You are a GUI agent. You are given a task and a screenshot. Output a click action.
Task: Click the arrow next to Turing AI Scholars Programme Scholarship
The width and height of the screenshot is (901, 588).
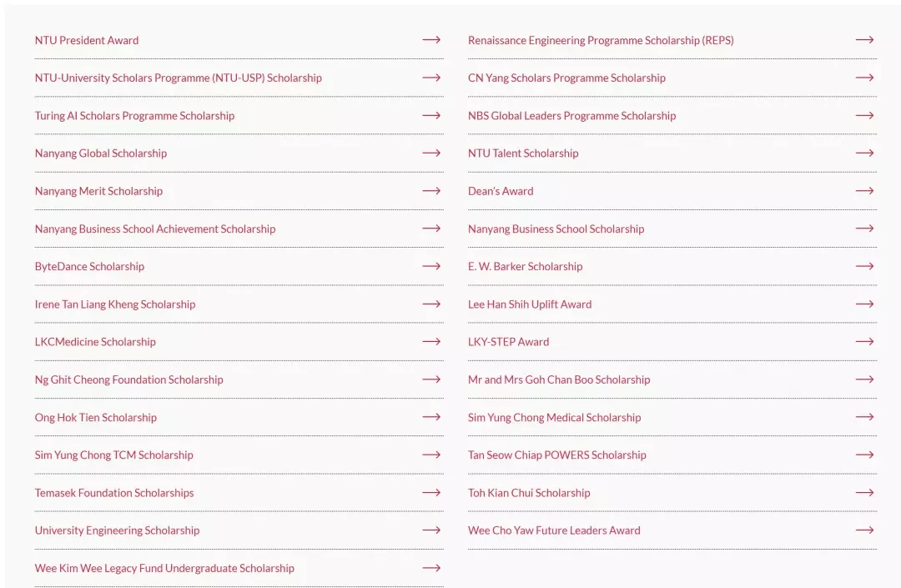[x=431, y=115]
